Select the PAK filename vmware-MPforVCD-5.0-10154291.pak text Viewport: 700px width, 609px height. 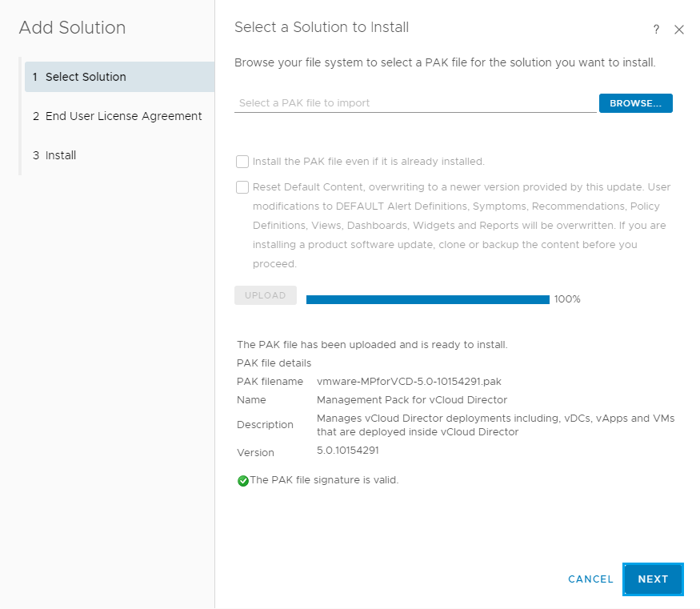(x=409, y=381)
